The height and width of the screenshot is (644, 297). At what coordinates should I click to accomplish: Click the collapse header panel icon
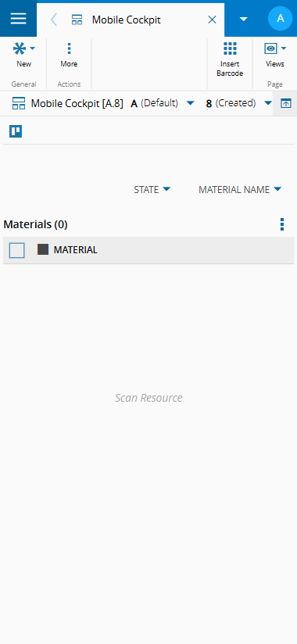tap(285, 103)
